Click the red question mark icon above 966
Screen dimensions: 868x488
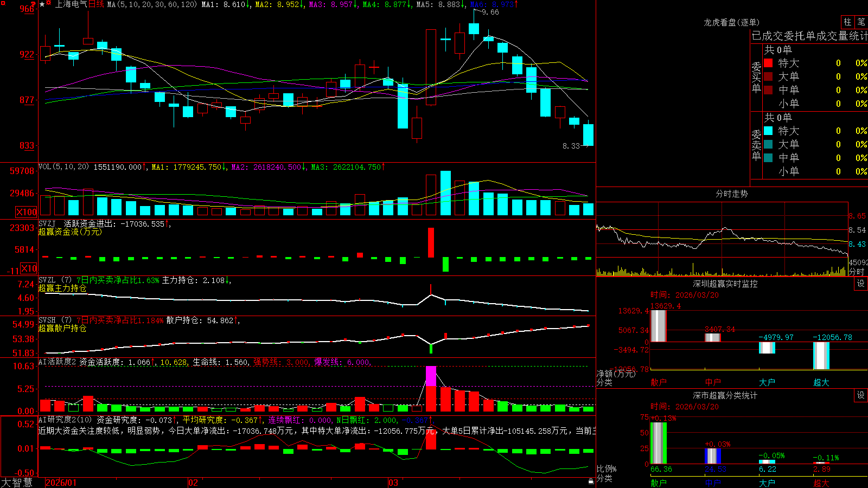[x=33, y=3]
